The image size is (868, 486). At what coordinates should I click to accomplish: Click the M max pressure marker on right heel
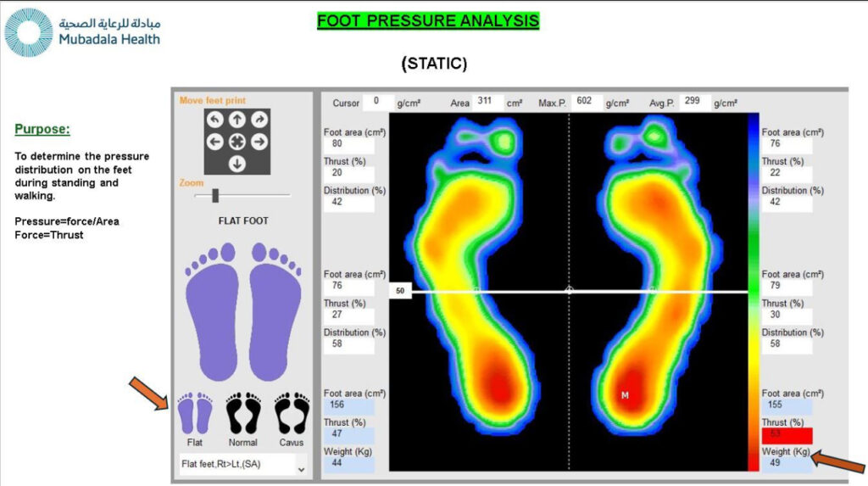(x=625, y=395)
